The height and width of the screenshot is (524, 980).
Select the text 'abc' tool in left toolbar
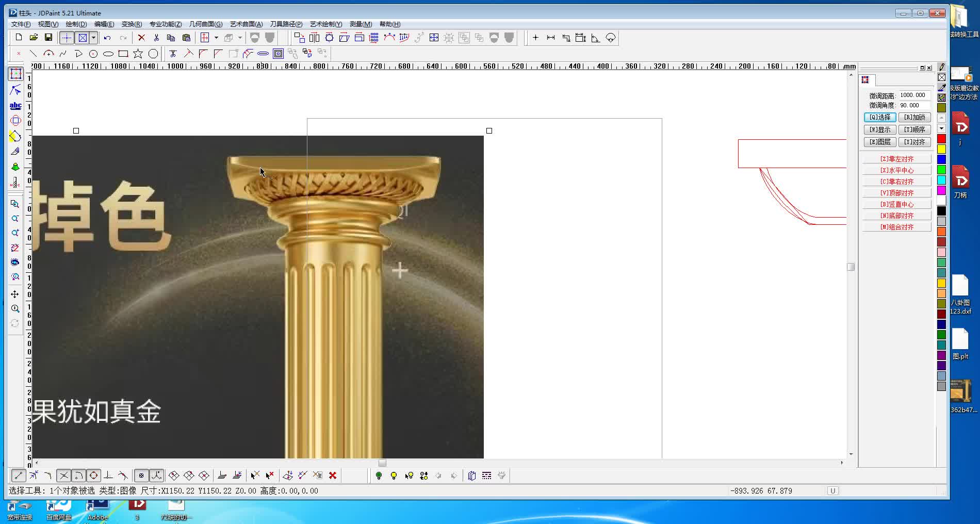(x=15, y=106)
